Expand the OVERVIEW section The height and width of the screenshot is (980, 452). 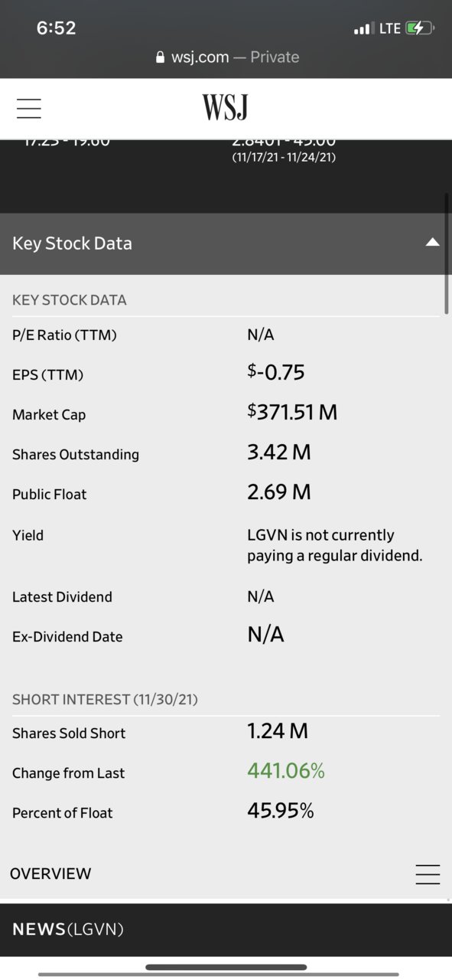50,874
